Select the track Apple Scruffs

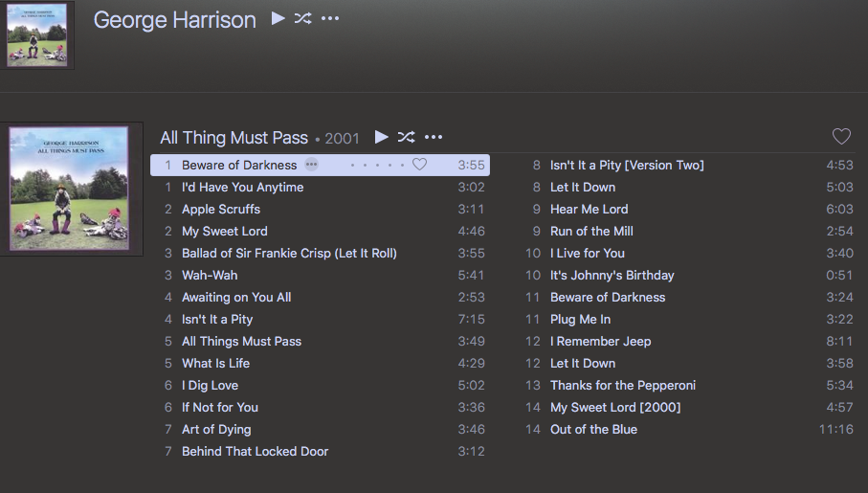[320, 210]
